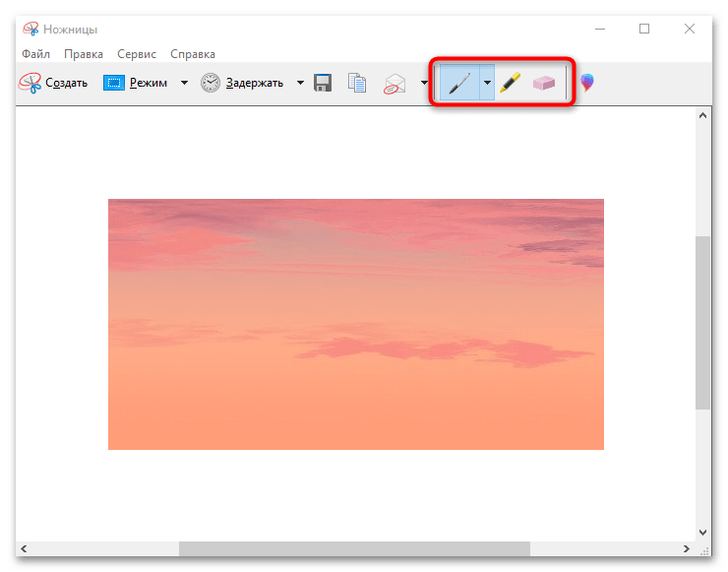Click the horizontal scrollbar thumb
Screen dimensions: 728x572
[x=355, y=548]
